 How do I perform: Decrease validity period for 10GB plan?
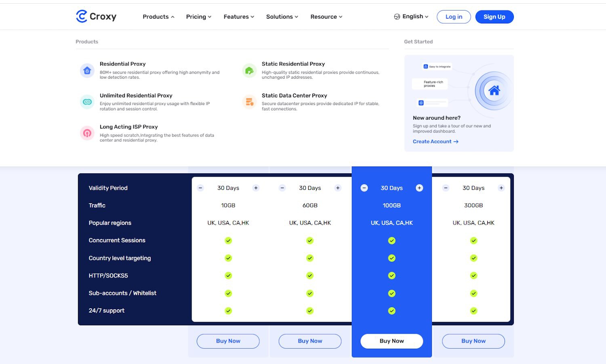tap(200, 188)
